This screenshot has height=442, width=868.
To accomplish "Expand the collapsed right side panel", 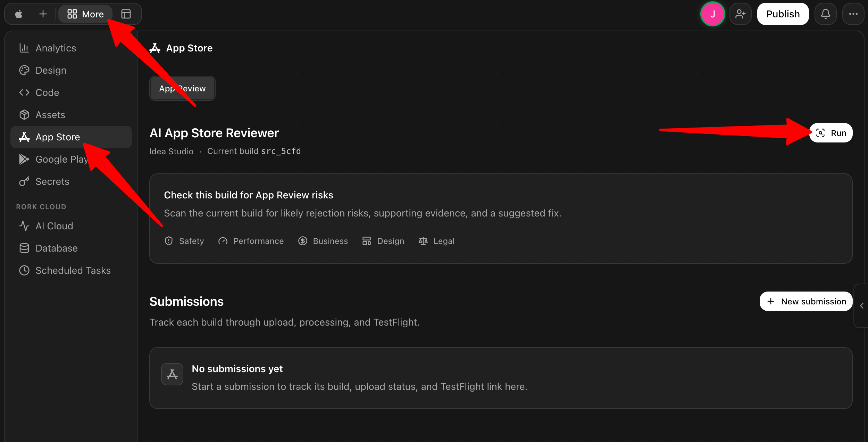I will point(862,306).
